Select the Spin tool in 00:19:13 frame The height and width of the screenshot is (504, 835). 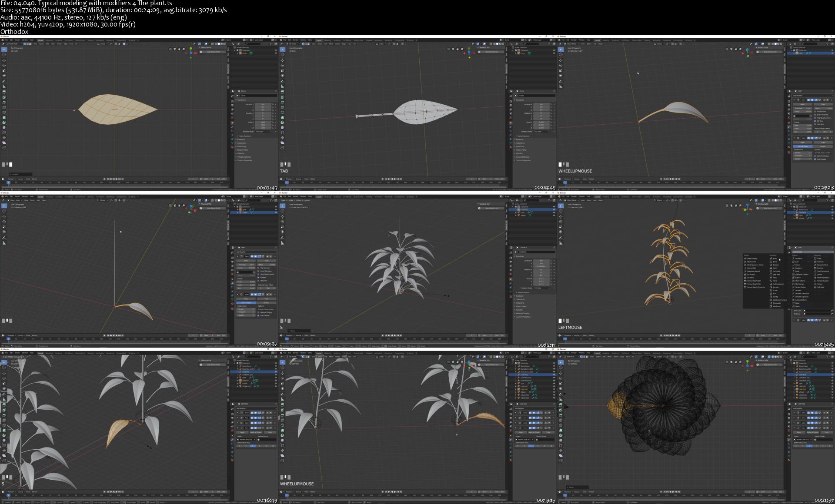pos(282,435)
